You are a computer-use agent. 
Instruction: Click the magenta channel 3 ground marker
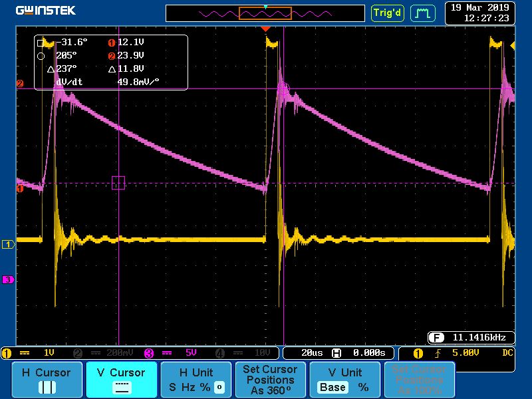[x=8, y=279]
